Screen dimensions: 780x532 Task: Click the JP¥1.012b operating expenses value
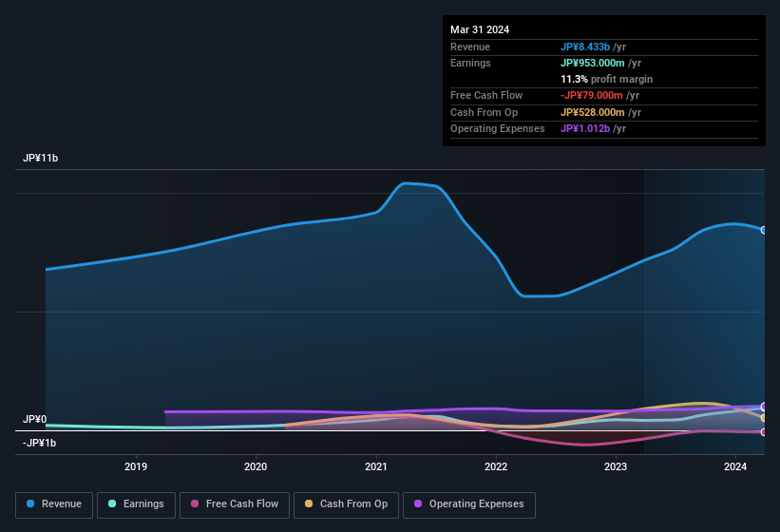[x=585, y=128]
